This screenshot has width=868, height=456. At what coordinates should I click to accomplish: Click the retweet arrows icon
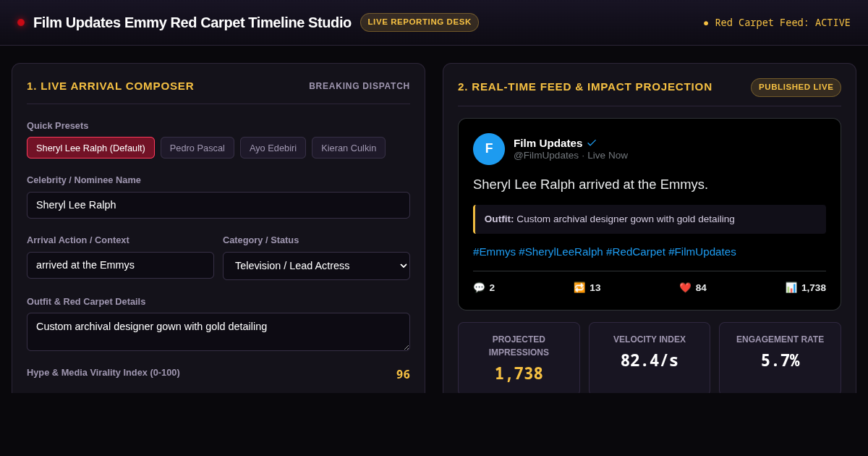[x=579, y=287]
